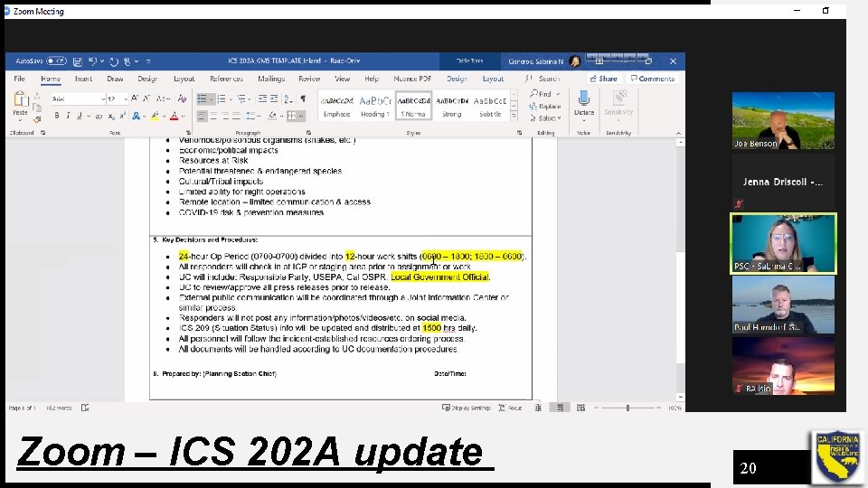The width and height of the screenshot is (868, 488).
Task: Open the Font dialog launcher
Action: [x=188, y=133]
